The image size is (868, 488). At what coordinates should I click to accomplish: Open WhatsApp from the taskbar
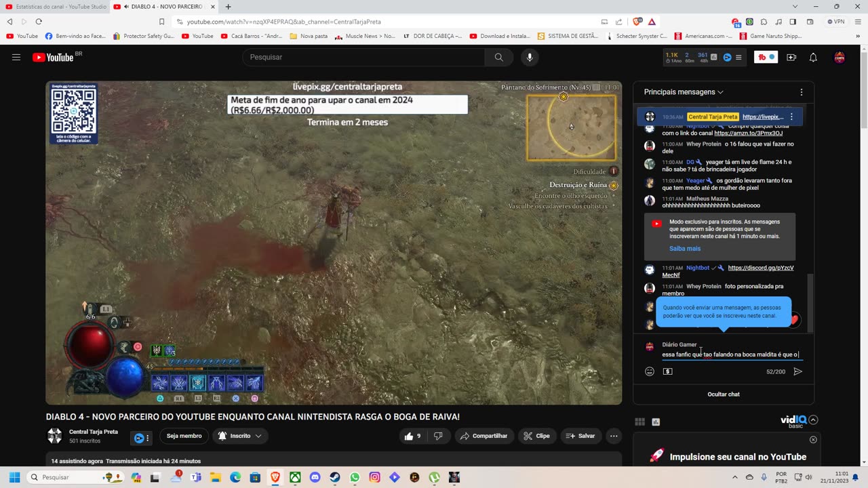pyautogui.click(x=355, y=477)
